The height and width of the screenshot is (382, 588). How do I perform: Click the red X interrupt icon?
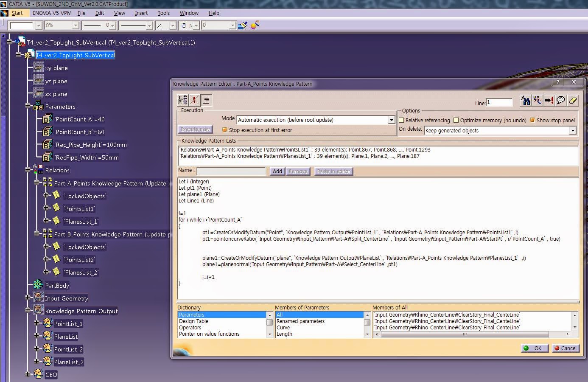pos(194,100)
